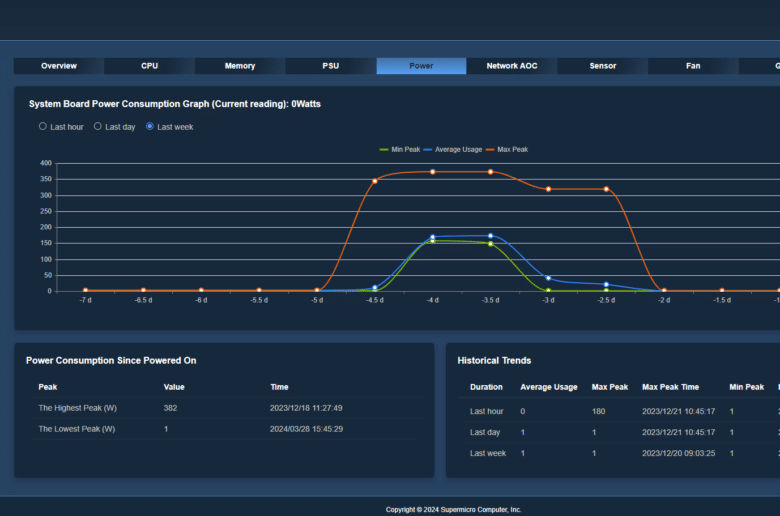This screenshot has width=780, height=516.
Task: Switch to the Sensor tab
Action: tap(602, 66)
